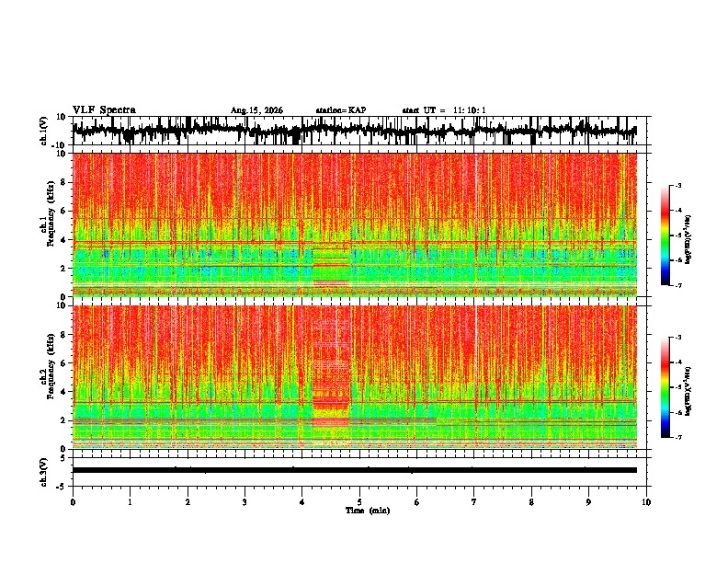This screenshot has height=563, width=728.
Task: Click the station=KAP label
Action: 341,110
